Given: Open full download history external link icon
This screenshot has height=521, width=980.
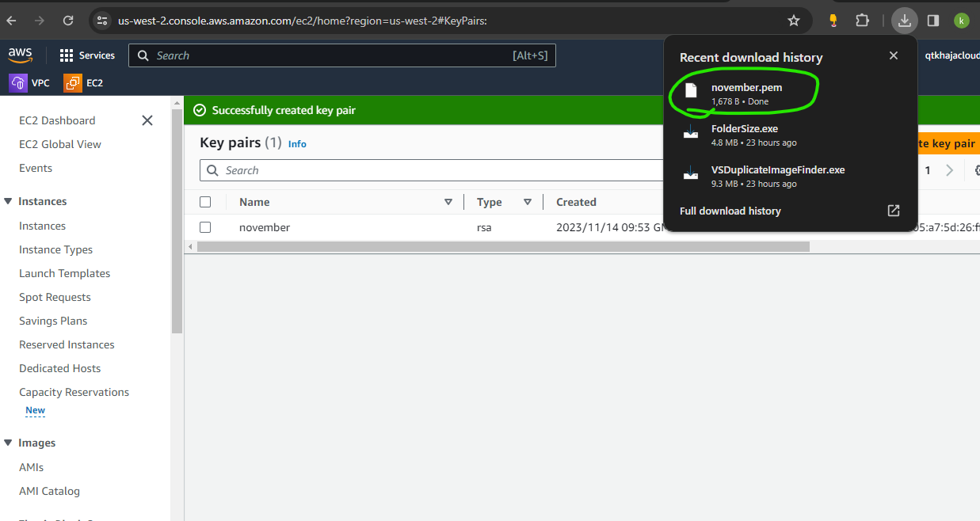Looking at the screenshot, I should [x=893, y=211].
